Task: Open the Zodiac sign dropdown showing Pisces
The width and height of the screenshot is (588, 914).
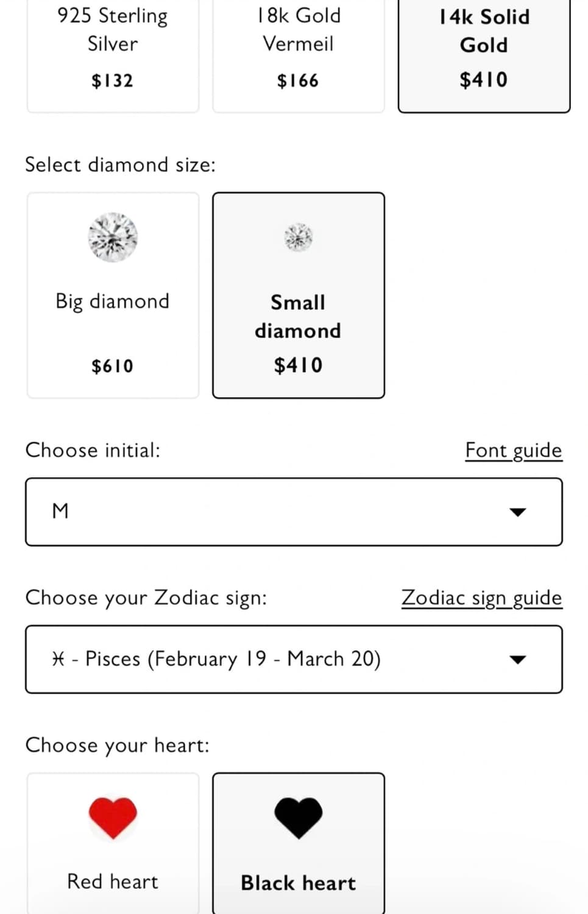Action: (293, 659)
